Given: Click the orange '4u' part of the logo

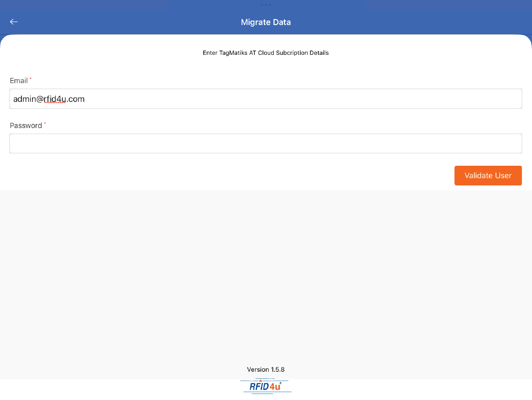Looking at the screenshot, I should (x=275, y=387).
